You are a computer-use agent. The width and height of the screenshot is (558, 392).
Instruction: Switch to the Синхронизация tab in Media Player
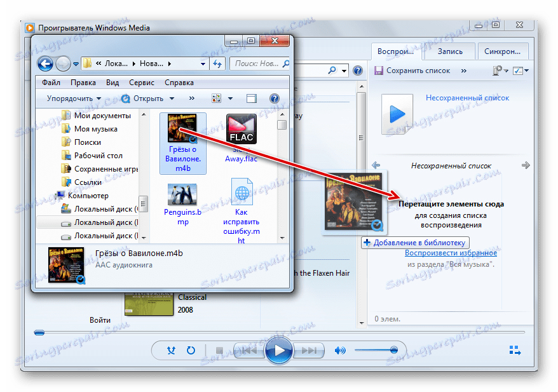tap(503, 51)
